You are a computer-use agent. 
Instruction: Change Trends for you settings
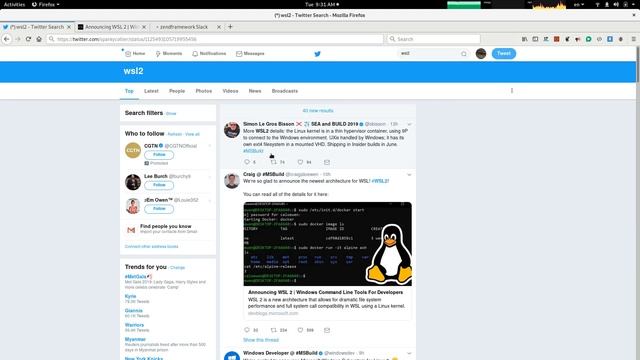177,268
